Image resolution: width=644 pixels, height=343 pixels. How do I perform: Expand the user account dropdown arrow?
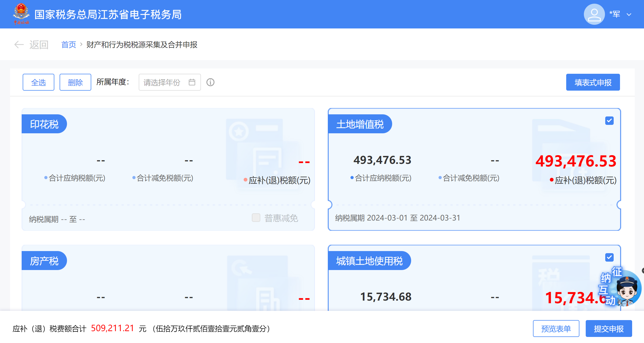click(629, 14)
